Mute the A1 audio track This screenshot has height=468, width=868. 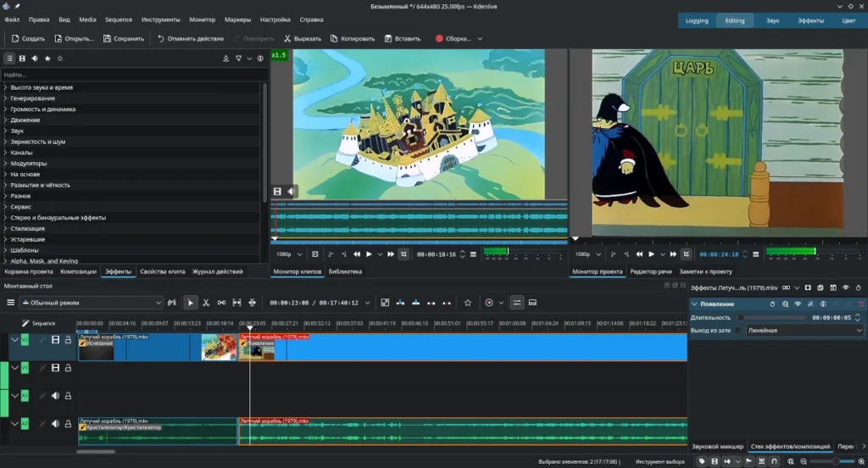[x=55, y=396]
